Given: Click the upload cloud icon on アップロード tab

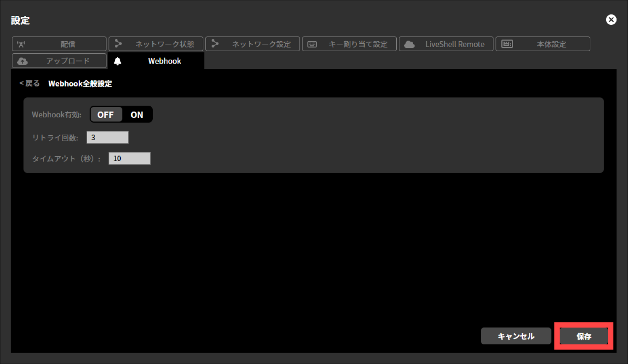Looking at the screenshot, I should [22, 61].
